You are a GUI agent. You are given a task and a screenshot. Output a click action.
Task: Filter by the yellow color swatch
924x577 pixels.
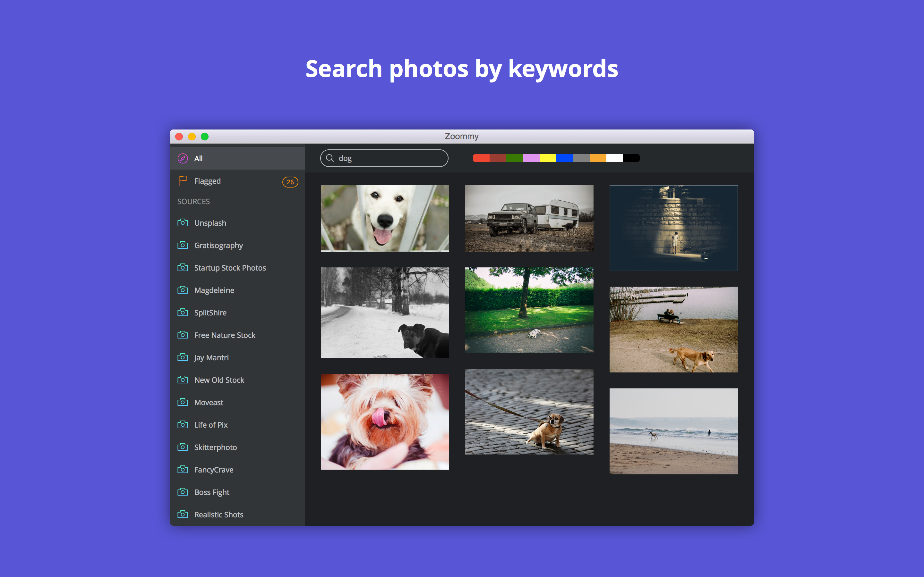pyautogui.click(x=548, y=158)
